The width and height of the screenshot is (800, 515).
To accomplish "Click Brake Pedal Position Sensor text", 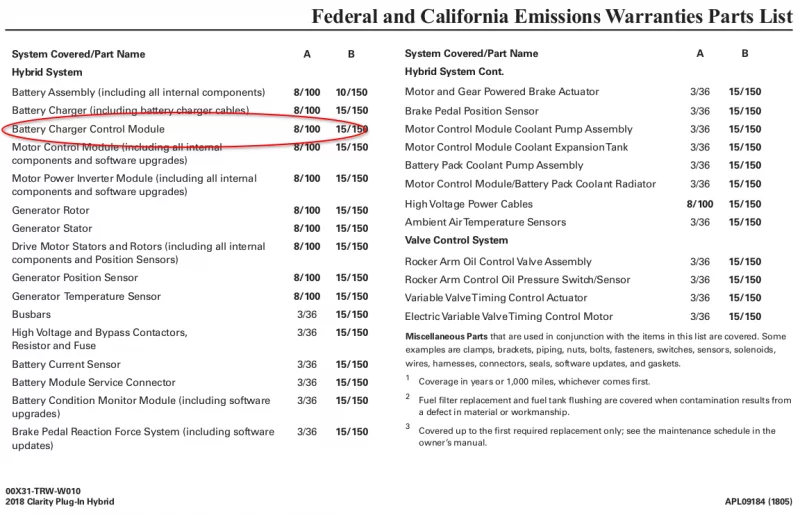I will coord(471,111).
